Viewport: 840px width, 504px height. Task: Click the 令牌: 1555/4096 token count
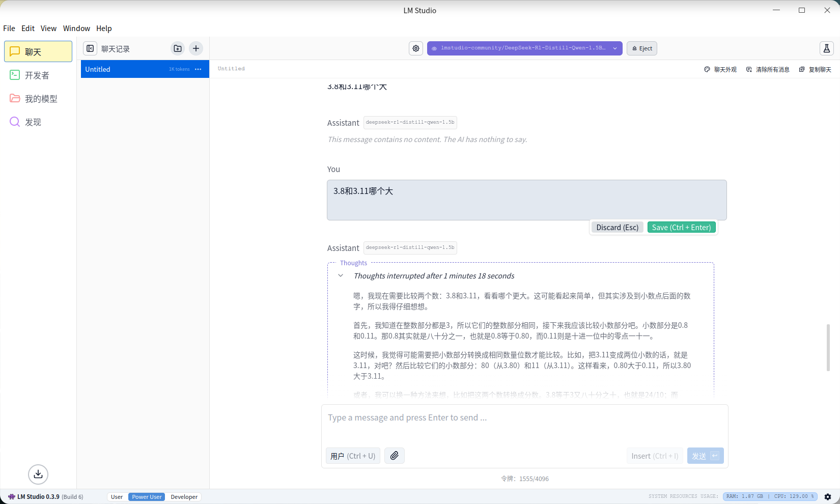click(524, 479)
